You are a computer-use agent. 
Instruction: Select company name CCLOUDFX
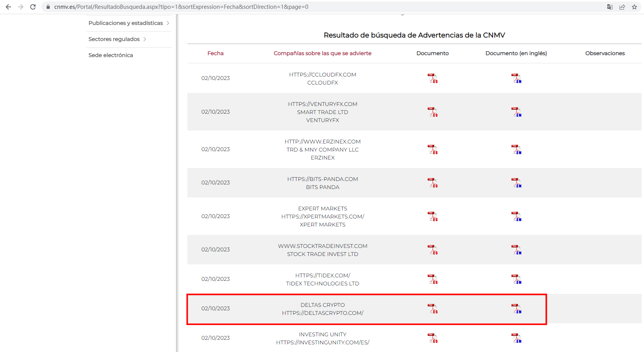click(x=323, y=83)
